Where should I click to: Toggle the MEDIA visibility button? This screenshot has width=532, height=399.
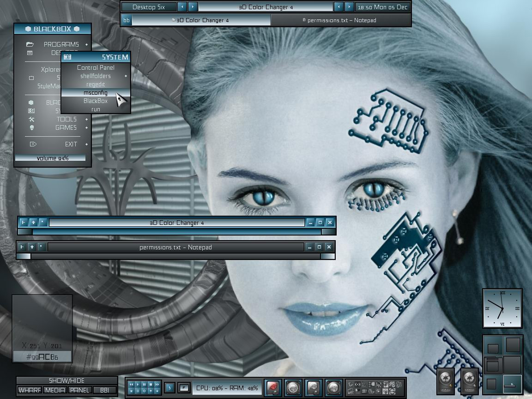pyautogui.click(x=55, y=390)
